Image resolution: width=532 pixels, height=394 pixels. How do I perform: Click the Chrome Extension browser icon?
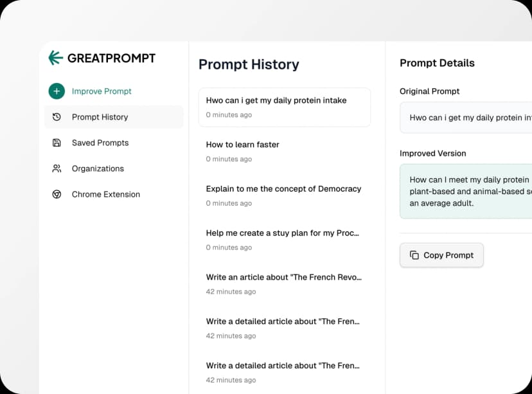point(57,194)
